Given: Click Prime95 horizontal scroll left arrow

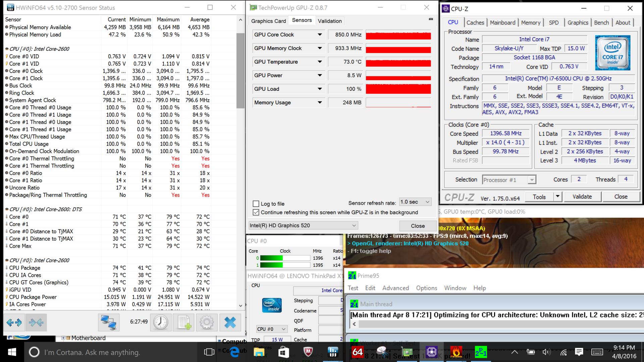Looking at the screenshot, I should (x=354, y=324).
